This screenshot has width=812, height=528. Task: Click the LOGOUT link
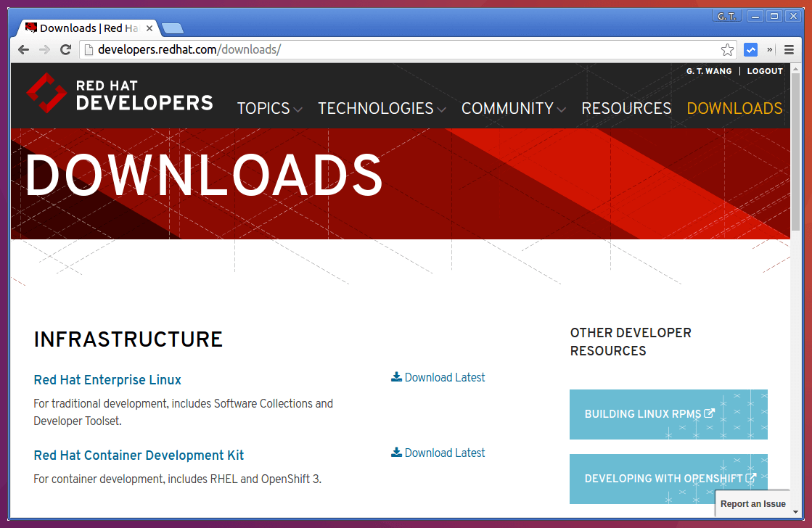(x=765, y=70)
